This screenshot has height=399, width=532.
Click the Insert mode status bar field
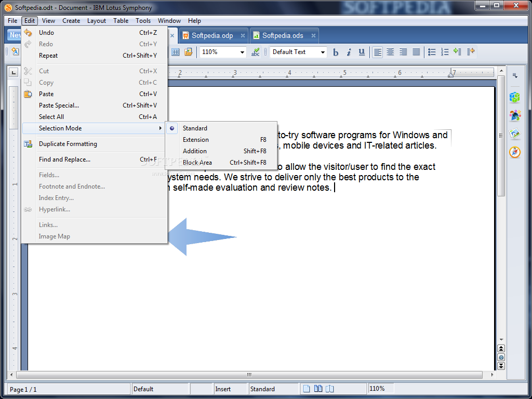click(x=230, y=389)
